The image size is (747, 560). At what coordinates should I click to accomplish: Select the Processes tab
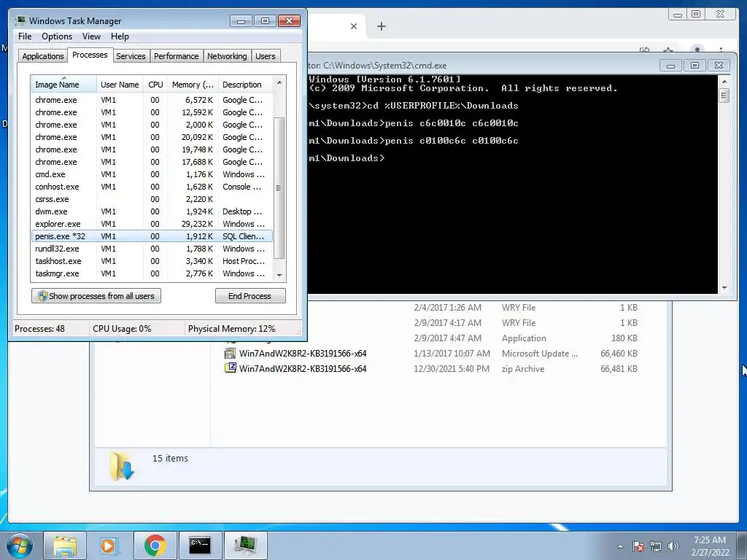pos(90,55)
